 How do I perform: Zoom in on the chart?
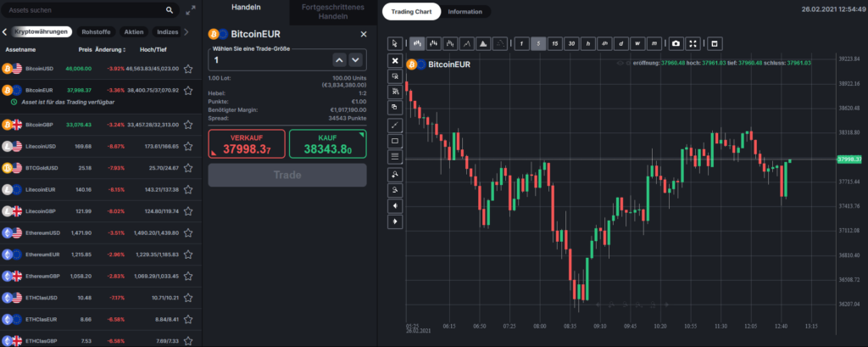(395, 174)
